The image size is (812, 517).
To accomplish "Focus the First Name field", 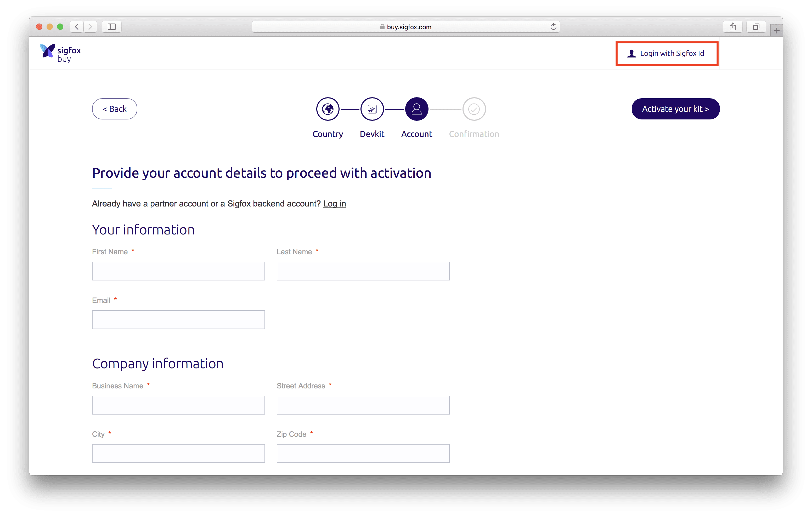I will pos(178,271).
